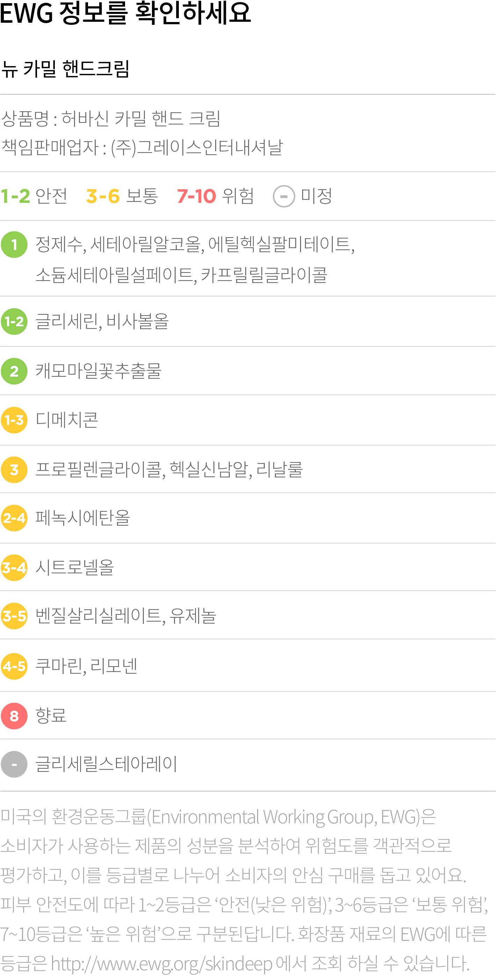Click the gray undetermined grade badge
Screen dimensions: 496x980
pyautogui.click(x=14, y=764)
